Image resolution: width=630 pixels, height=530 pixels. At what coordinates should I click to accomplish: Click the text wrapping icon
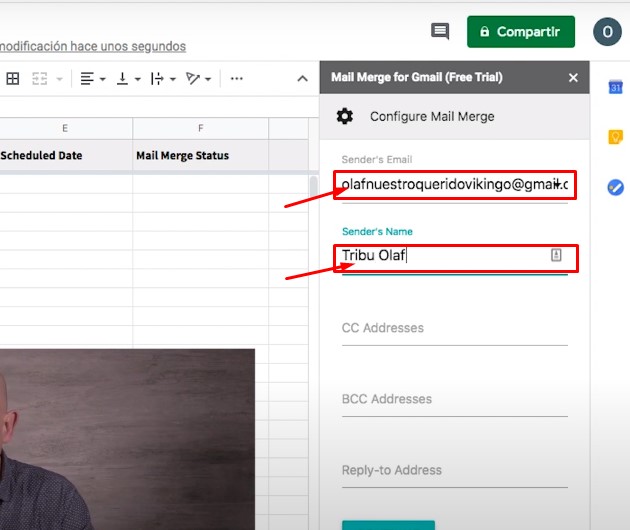157,78
